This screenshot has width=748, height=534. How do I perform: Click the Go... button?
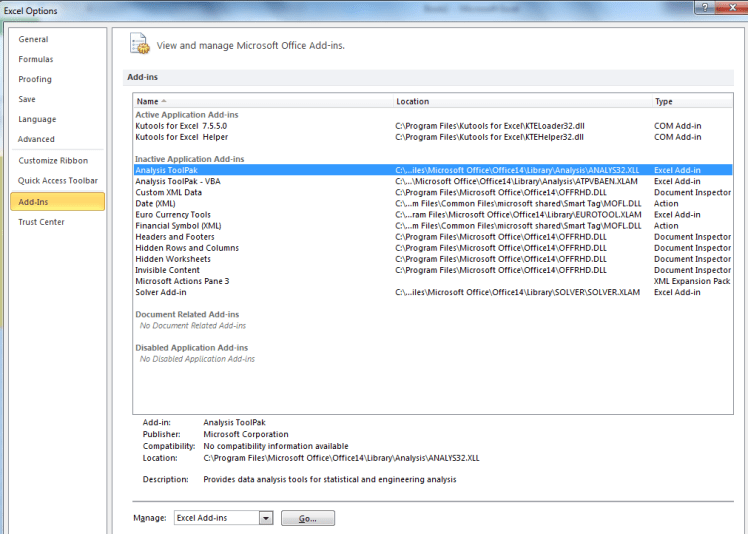tap(307, 518)
